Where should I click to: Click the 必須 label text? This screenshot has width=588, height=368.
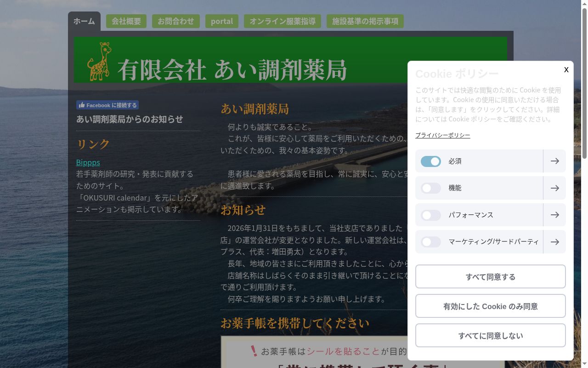[455, 161]
